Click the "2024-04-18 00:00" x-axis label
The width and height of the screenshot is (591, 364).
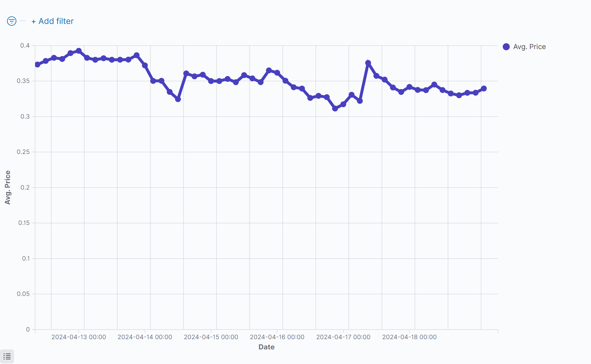pos(409,337)
